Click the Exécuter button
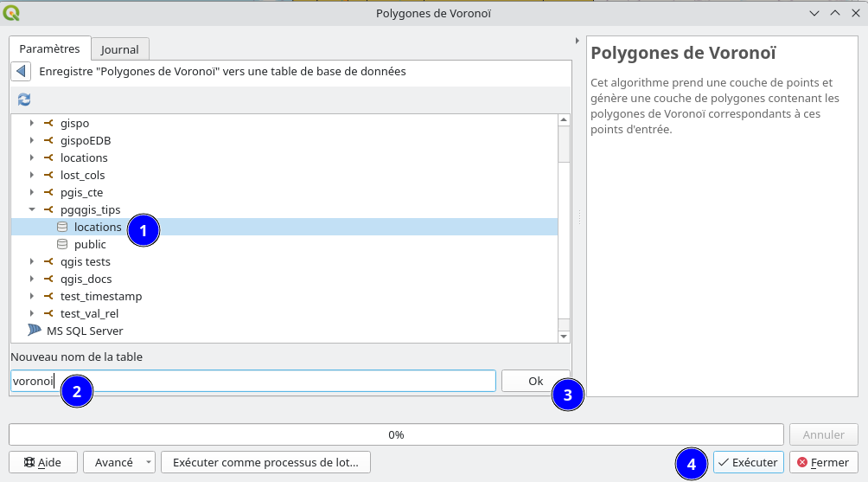 pos(749,462)
